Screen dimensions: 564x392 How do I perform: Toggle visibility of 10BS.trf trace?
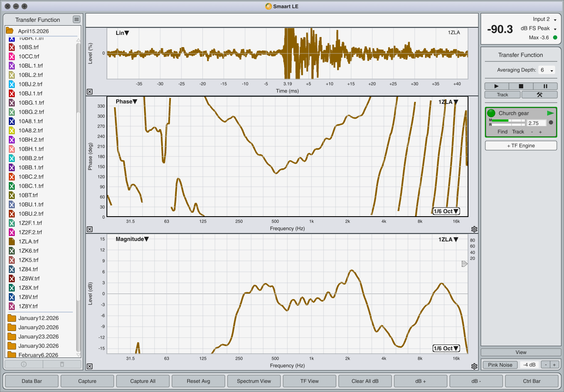click(12, 47)
